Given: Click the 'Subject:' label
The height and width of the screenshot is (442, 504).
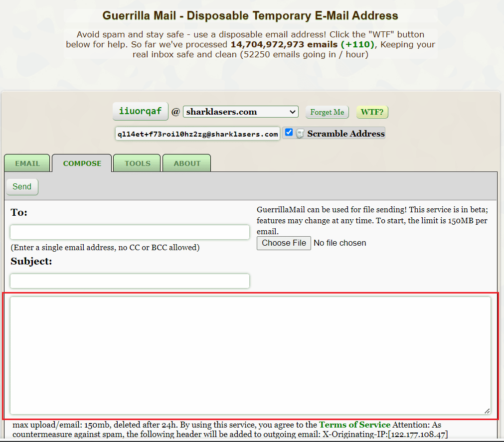Looking at the screenshot, I should pos(31,261).
